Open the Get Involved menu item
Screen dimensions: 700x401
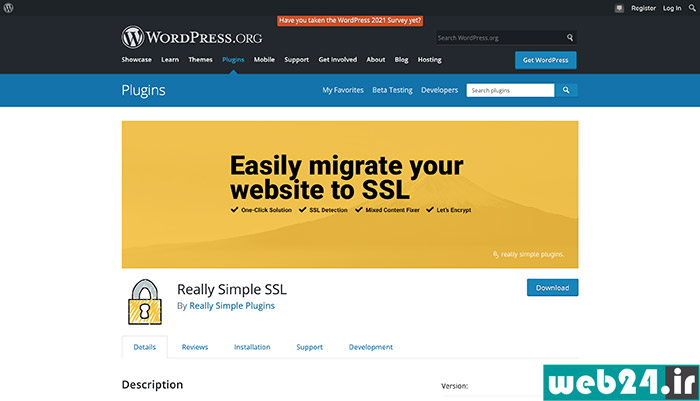coord(338,59)
